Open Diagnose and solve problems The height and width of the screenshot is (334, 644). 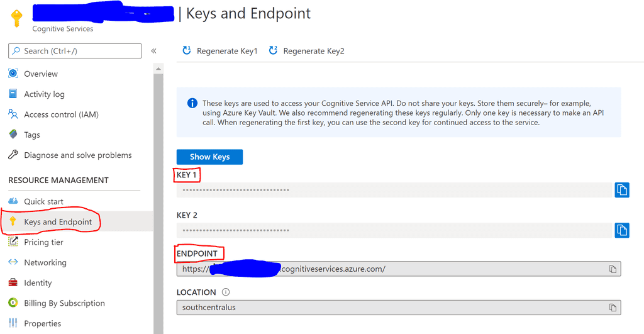click(x=77, y=155)
